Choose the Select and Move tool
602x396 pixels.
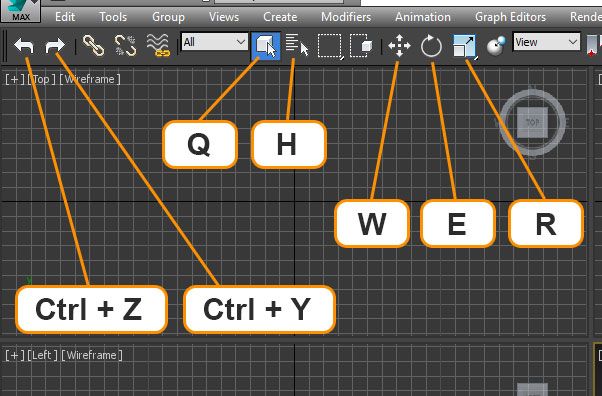pos(399,46)
